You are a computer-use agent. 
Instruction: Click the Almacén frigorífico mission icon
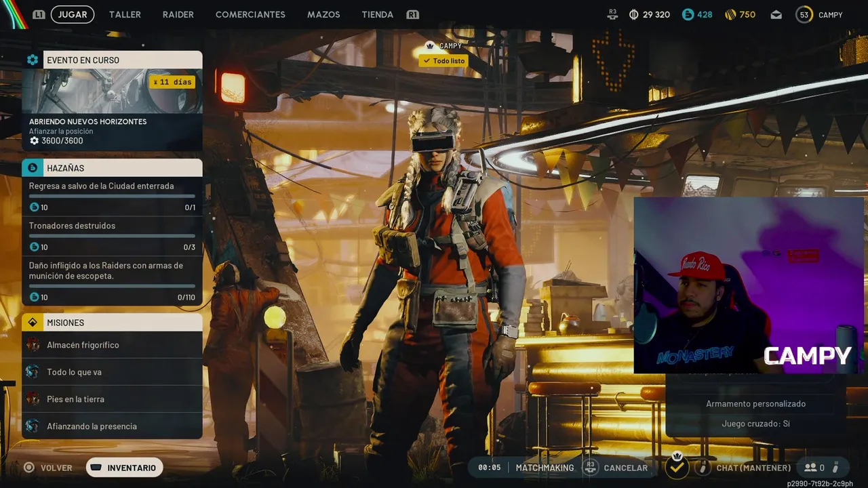[33, 345]
